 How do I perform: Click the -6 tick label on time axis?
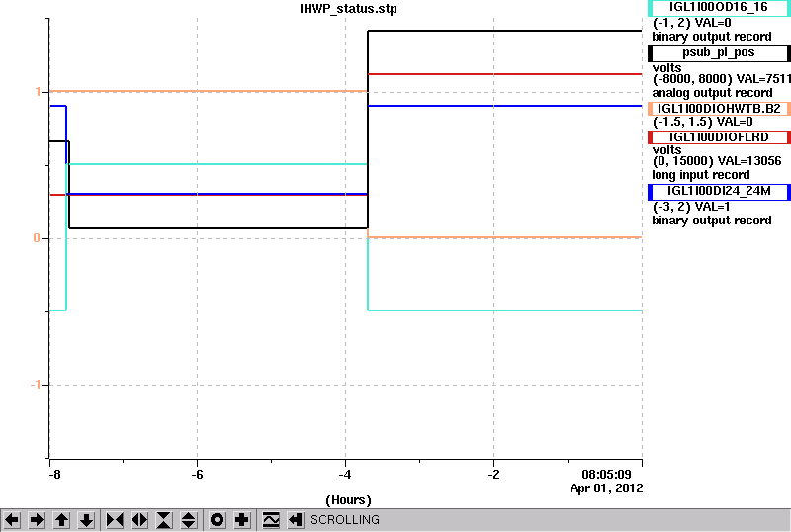197,475
